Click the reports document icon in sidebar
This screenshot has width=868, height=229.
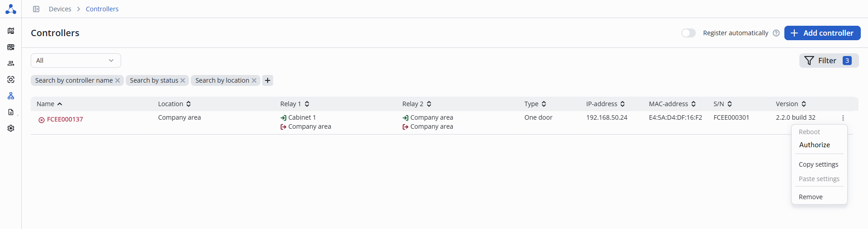[11, 112]
